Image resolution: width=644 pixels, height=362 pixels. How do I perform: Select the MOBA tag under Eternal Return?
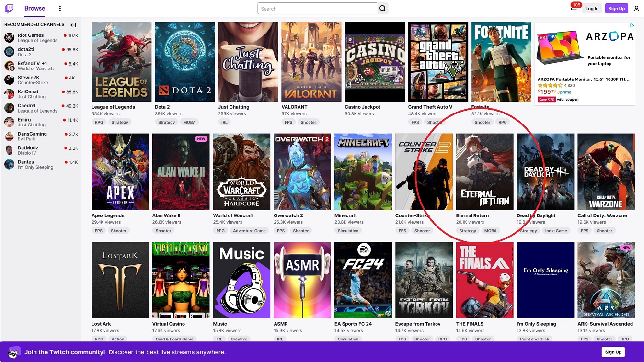pos(491,231)
